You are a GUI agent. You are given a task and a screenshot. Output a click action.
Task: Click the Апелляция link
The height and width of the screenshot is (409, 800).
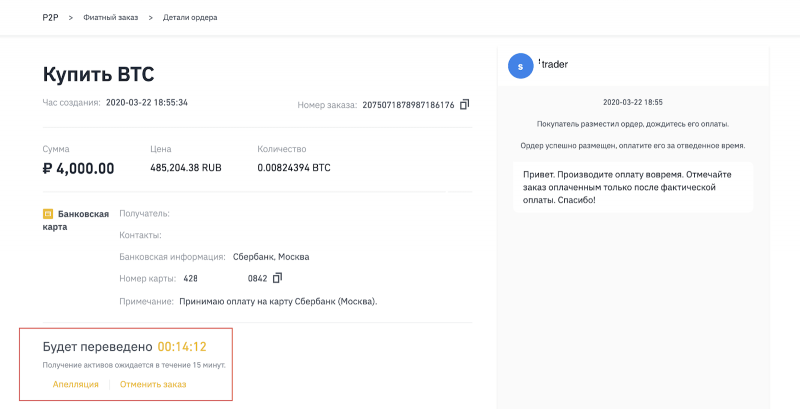coord(75,384)
